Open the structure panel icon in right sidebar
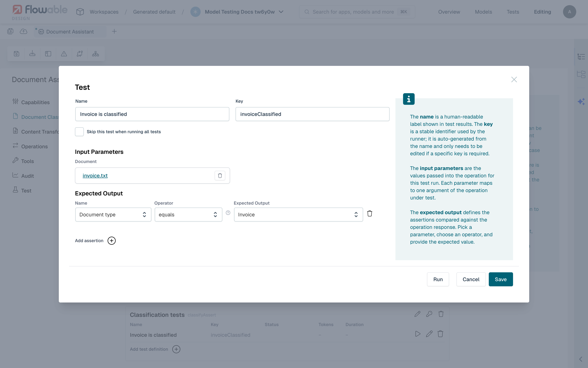Viewport: 588px width, 368px height. [x=581, y=74]
